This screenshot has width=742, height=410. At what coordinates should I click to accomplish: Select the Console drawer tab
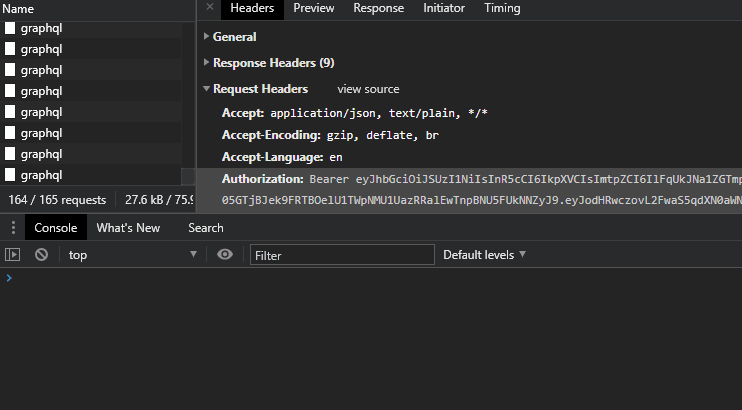[x=56, y=228]
